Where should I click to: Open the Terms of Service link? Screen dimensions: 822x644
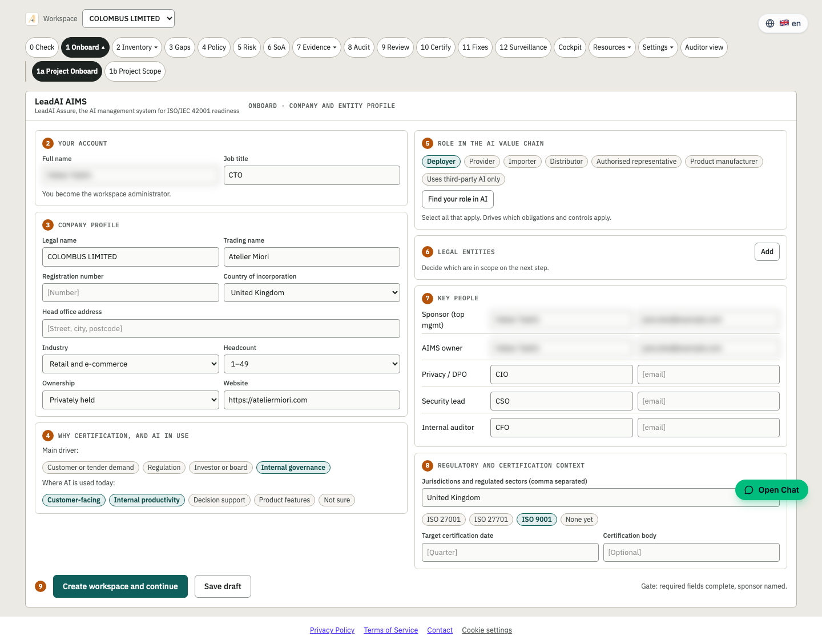(391, 630)
